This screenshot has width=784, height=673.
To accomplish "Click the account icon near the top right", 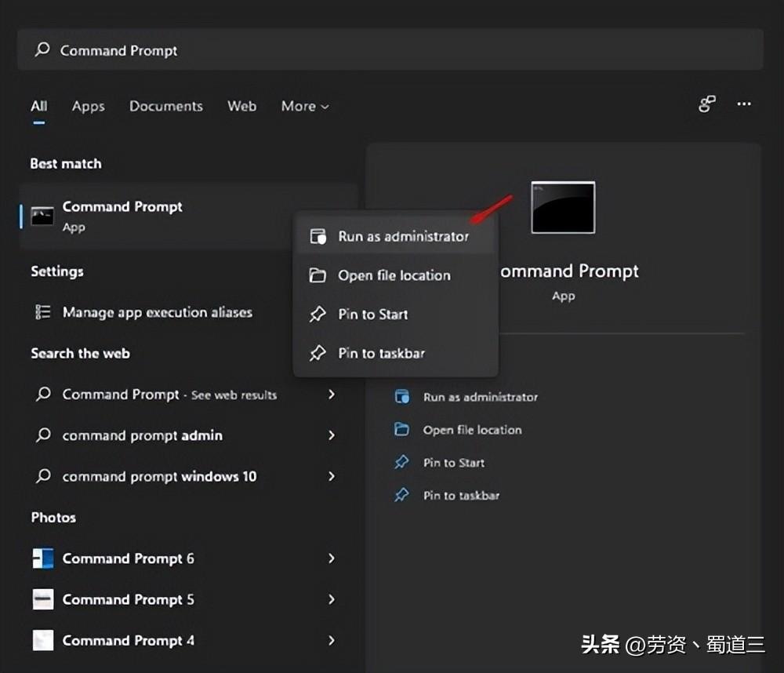I will [x=706, y=104].
